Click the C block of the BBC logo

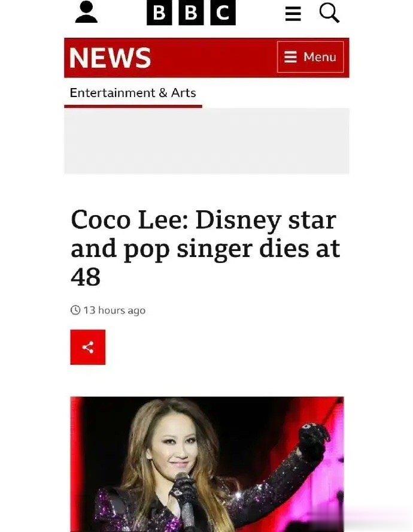223,13
